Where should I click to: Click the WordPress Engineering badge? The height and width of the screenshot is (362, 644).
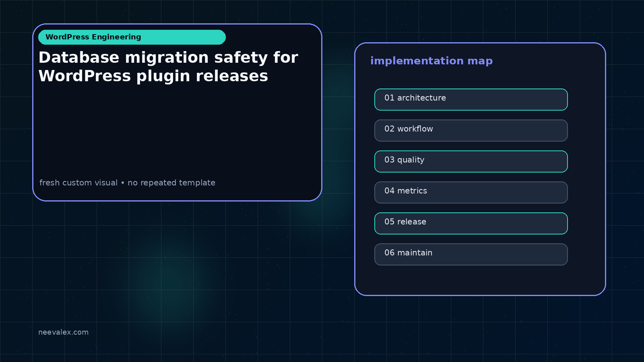point(132,37)
